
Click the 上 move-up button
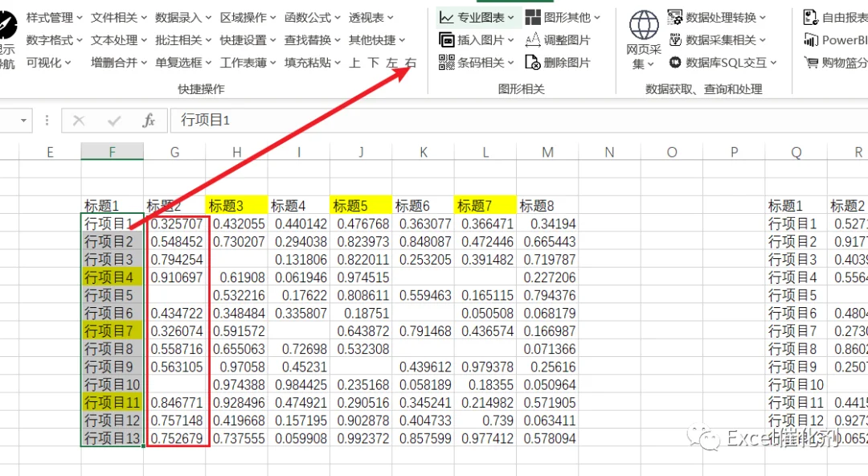(x=355, y=63)
